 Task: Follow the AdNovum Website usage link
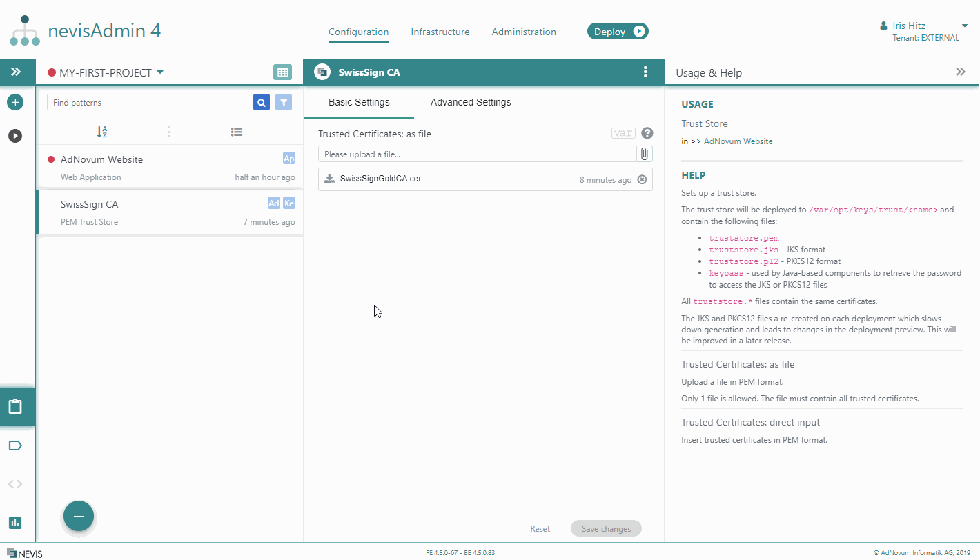click(x=738, y=141)
